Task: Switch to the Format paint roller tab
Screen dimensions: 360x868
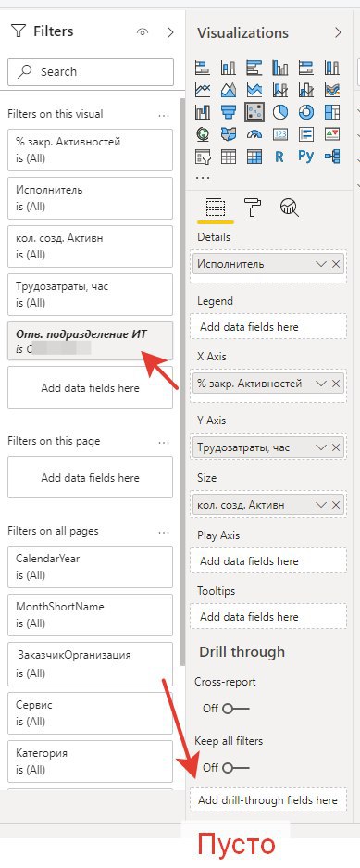Action: click(x=253, y=208)
